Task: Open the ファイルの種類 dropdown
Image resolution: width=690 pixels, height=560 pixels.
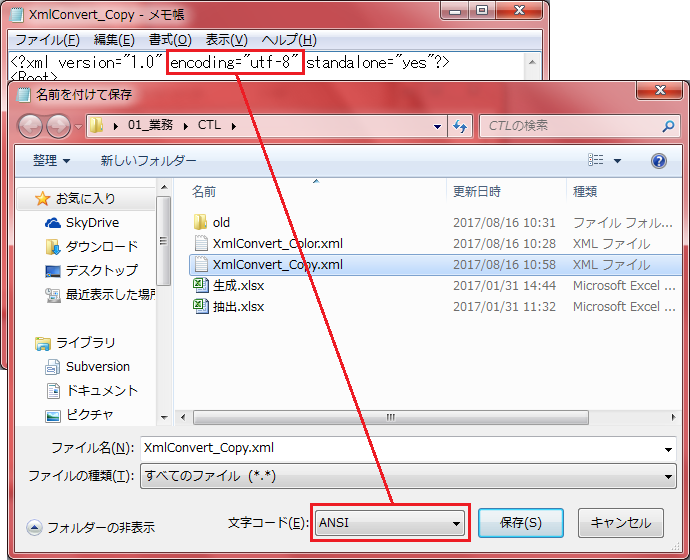Action: (408, 476)
